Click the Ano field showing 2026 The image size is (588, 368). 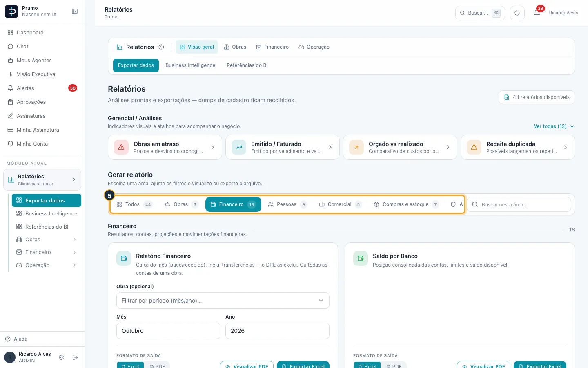tap(277, 331)
